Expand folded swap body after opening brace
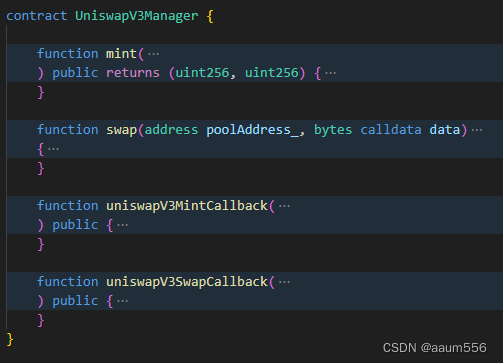This screenshot has width=503, height=363. (x=53, y=149)
